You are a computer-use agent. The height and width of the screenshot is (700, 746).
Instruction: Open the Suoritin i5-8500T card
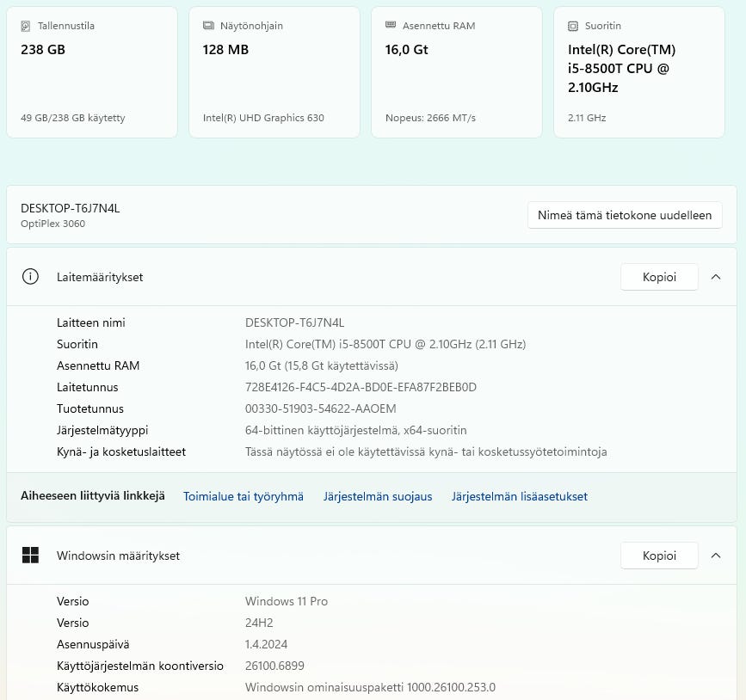point(639,72)
